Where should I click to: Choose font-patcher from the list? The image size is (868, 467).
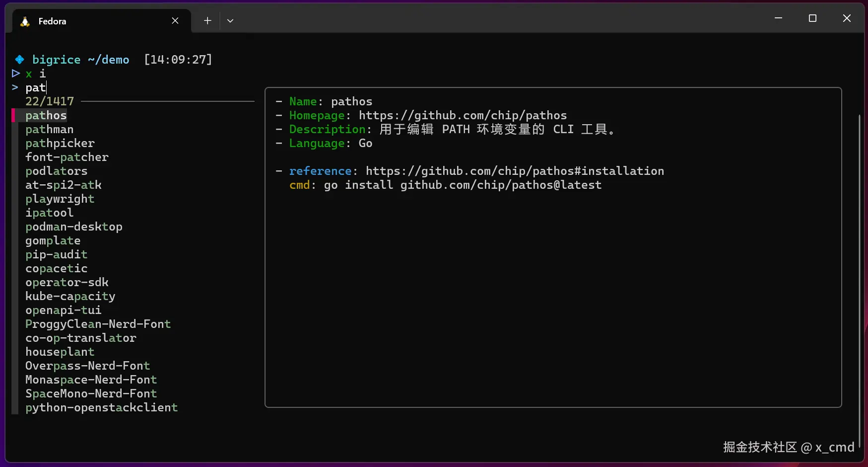67,157
